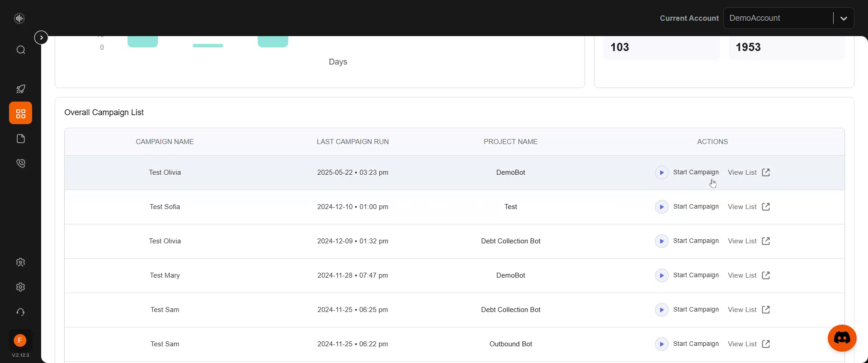
Task: Open the search icon in sidebar
Action: [x=21, y=50]
